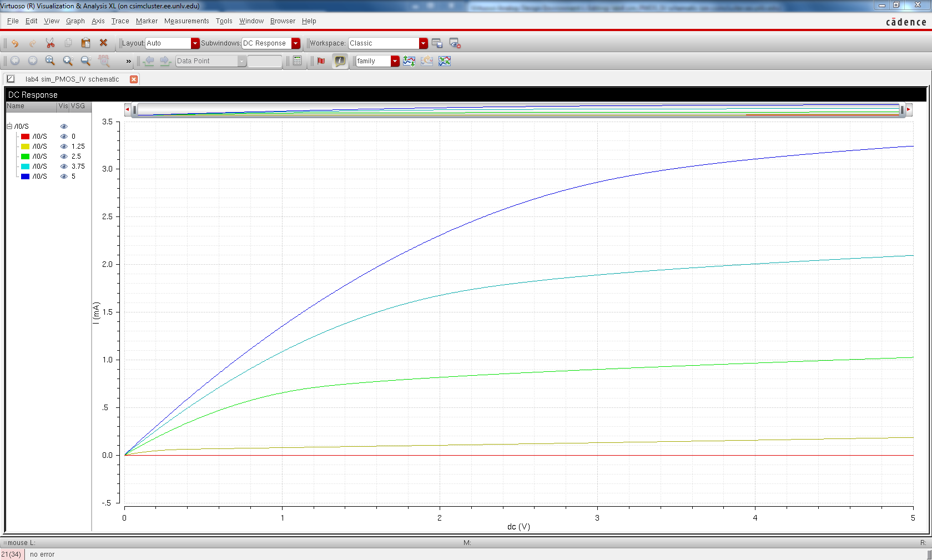
Task: Open the Trace menu
Action: pos(120,21)
